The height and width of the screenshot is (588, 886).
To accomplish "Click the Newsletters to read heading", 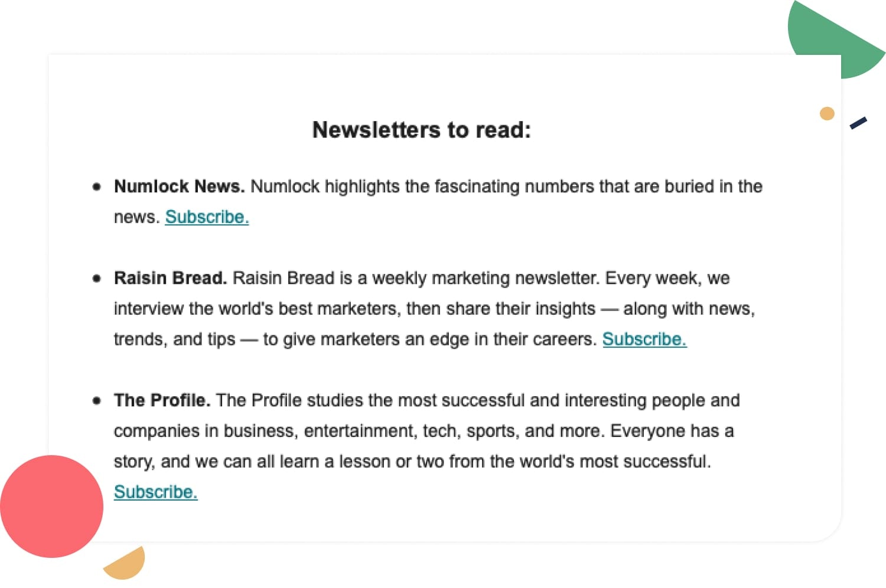I will click(422, 130).
